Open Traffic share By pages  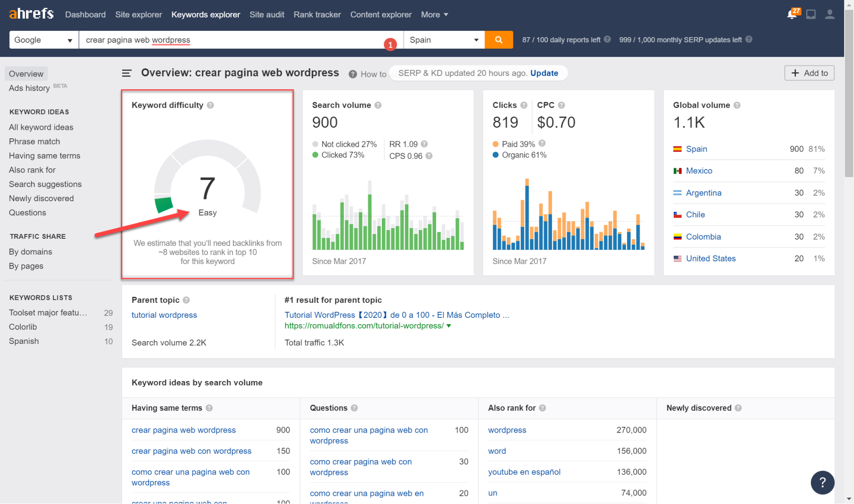point(26,266)
